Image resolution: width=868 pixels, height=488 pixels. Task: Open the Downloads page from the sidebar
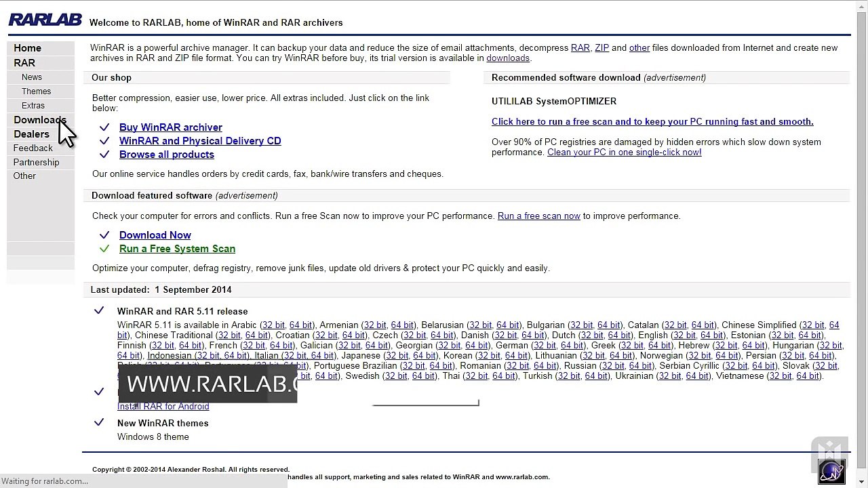[x=39, y=120]
